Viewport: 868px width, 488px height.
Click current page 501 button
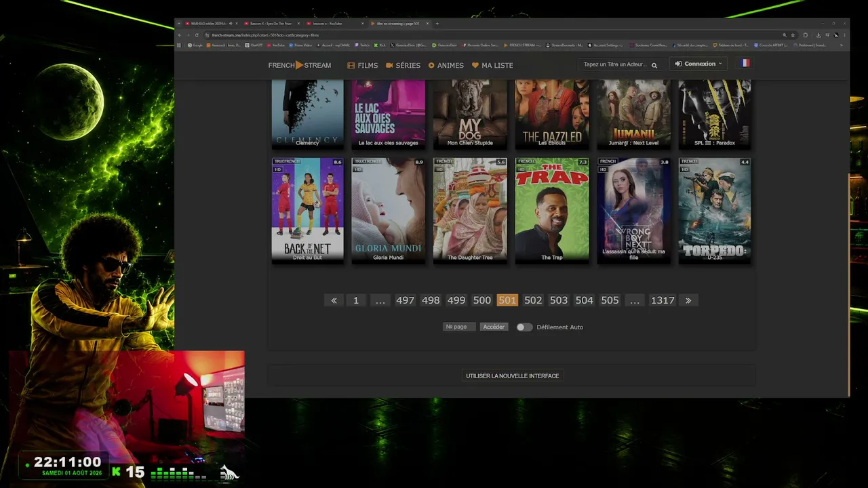(x=507, y=300)
